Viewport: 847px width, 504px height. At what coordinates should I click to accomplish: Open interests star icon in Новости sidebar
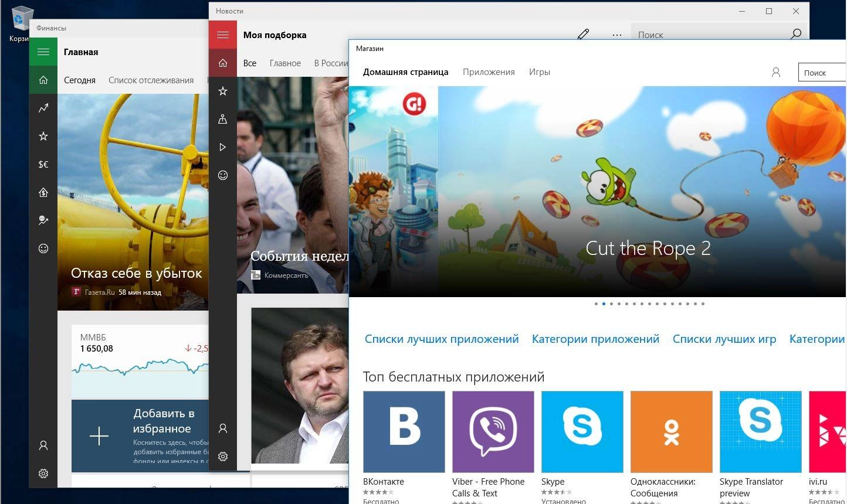click(x=223, y=91)
